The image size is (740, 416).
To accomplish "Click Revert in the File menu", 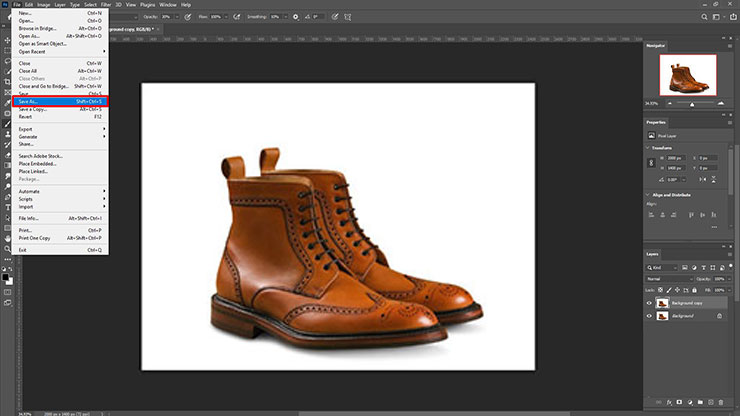I will [x=25, y=116].
